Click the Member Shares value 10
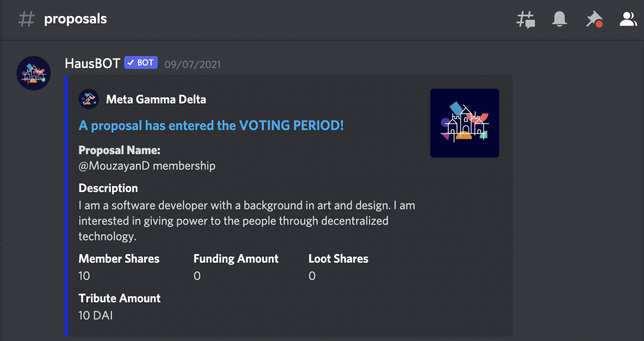The height and width of the screenshot is (341, 644). pos(84,276)
